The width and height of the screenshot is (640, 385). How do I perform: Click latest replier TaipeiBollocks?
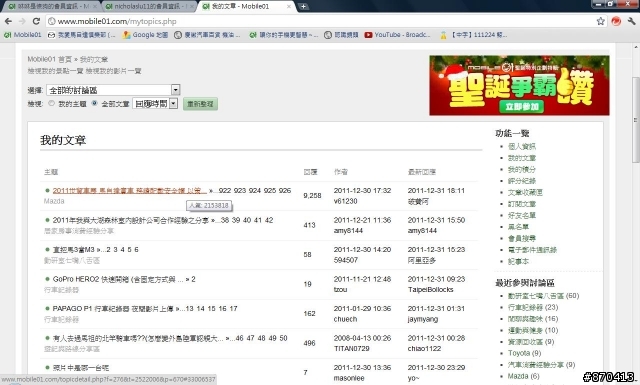point(431,290)
